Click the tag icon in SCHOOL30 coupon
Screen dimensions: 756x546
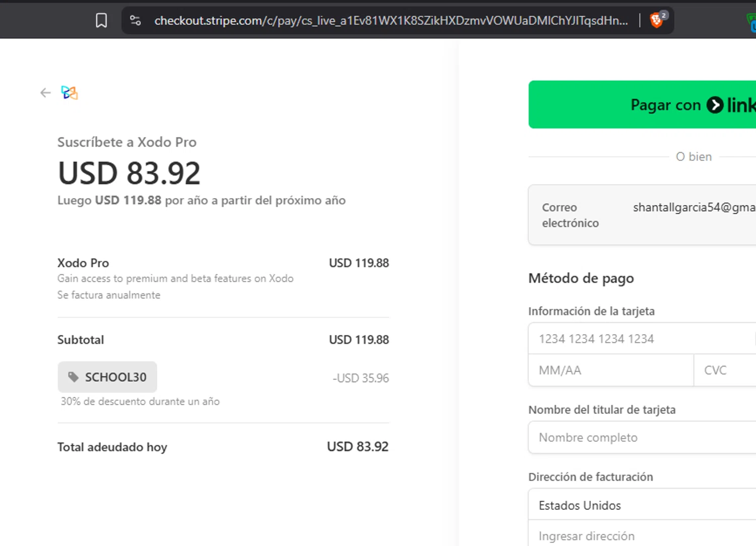(x=74, y=377)
